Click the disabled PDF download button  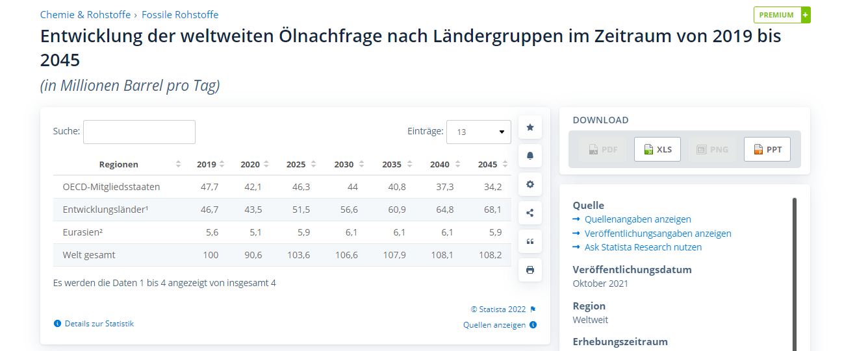point(602,149)
